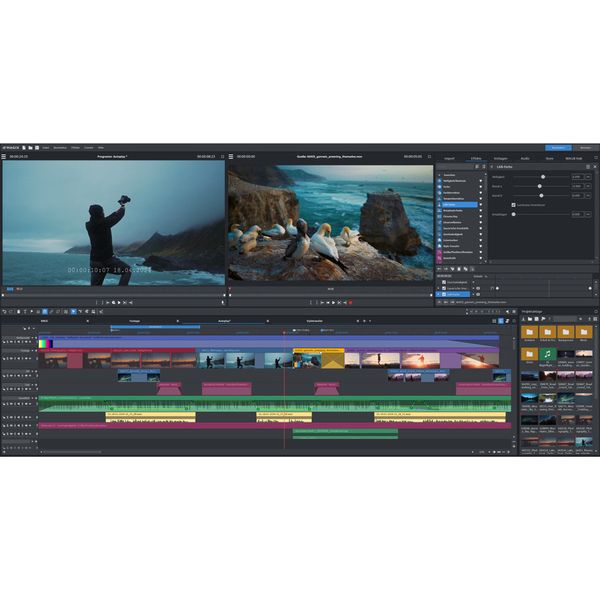
Task: Switch to the Vorlagen tab
Action: [x=501, y=158]
